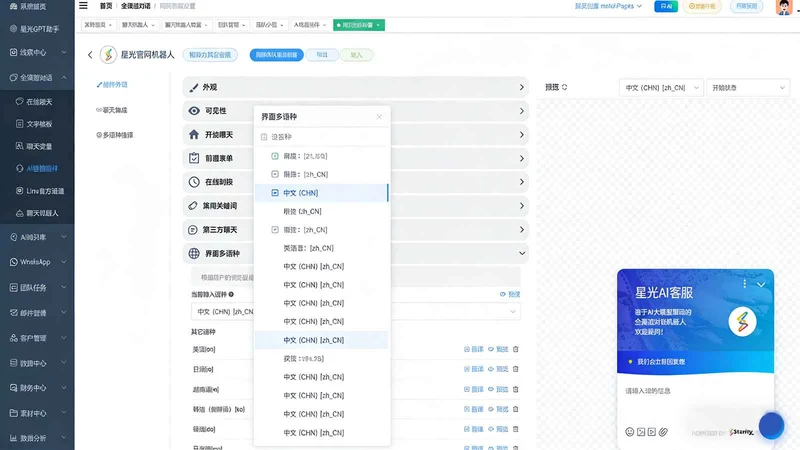Click 翻译 link in the 日语 row
Viewport: 800px width, 450px height.
[x=473, y=369]
